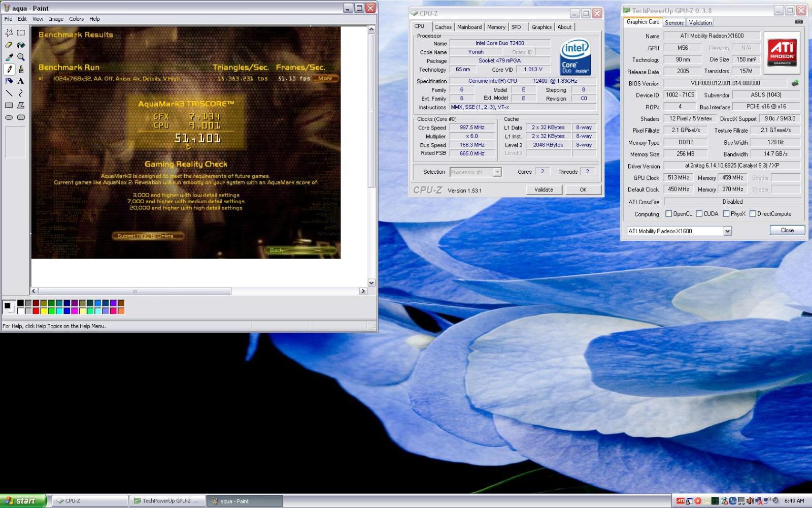The height and width of the screenshot is (508, 812).
Task: Click the Paint vertical scrollbar down arrow
Action: 371,283
